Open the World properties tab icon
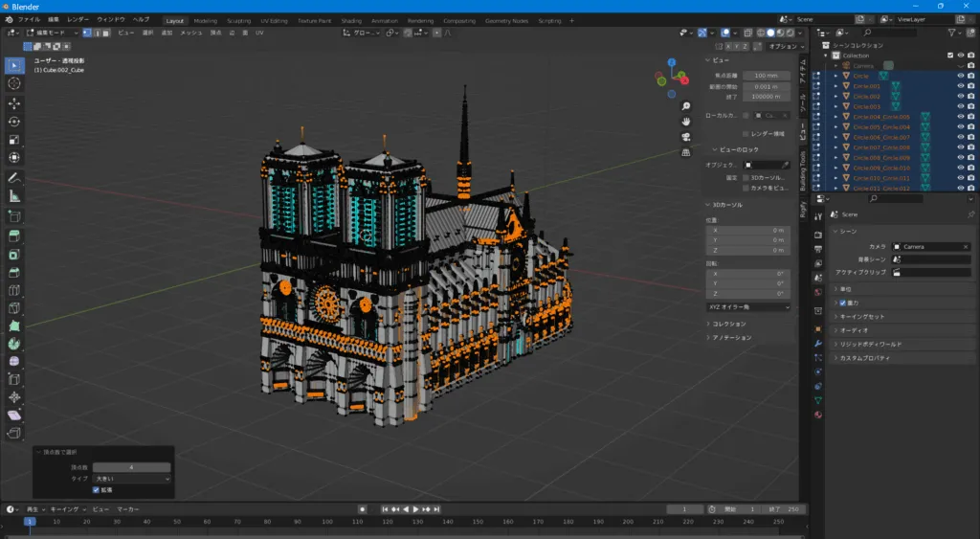Image resolution: width=980 pixels, height=539 pixels. (818, 292)
